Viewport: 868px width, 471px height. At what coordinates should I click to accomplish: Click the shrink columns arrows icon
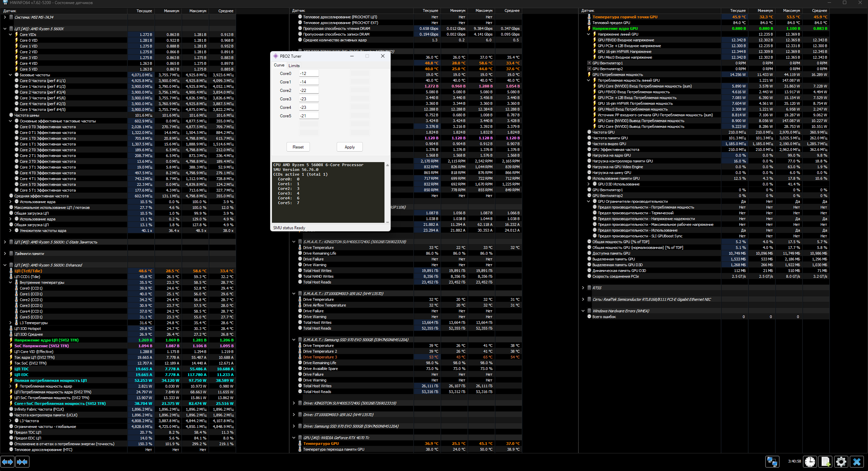[x=22, y=462]
